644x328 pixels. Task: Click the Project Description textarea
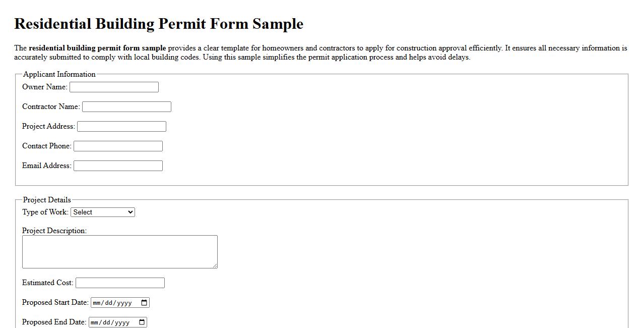[119, 251]
